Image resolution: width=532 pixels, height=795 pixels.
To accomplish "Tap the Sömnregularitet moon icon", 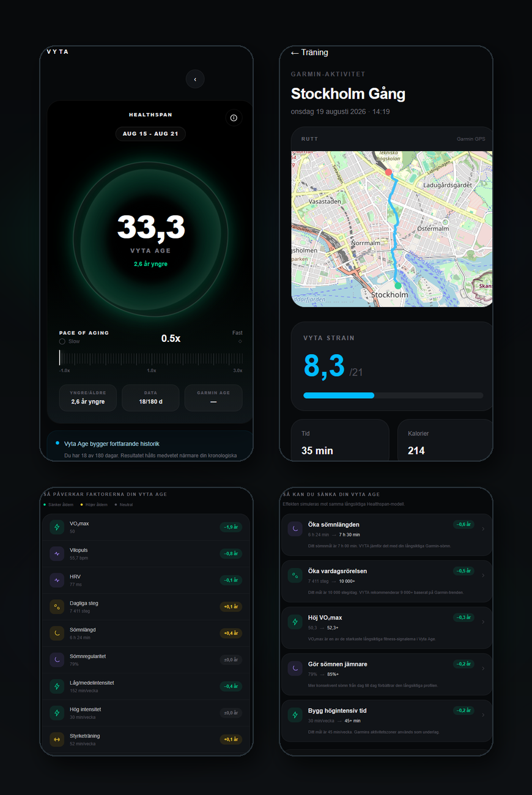I will tap(57, 660).
